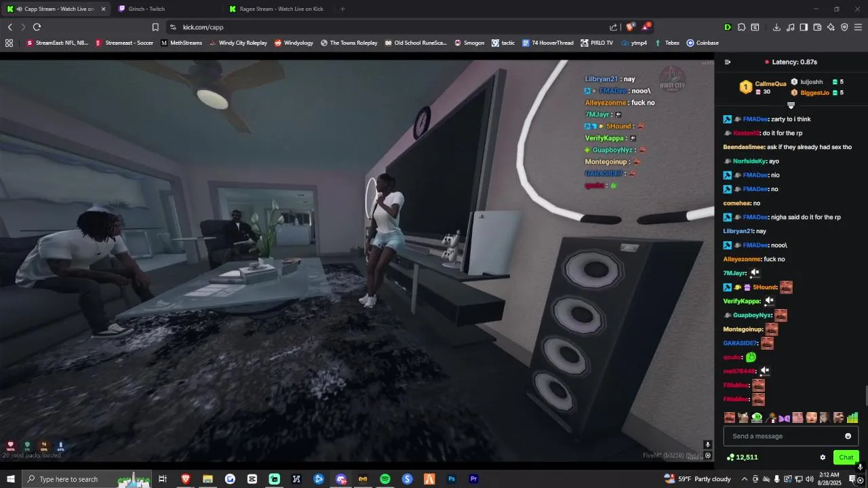Click 5Hound's username in chat
The height and width of the screenshot is (488, 868).
tap(765, 287)
